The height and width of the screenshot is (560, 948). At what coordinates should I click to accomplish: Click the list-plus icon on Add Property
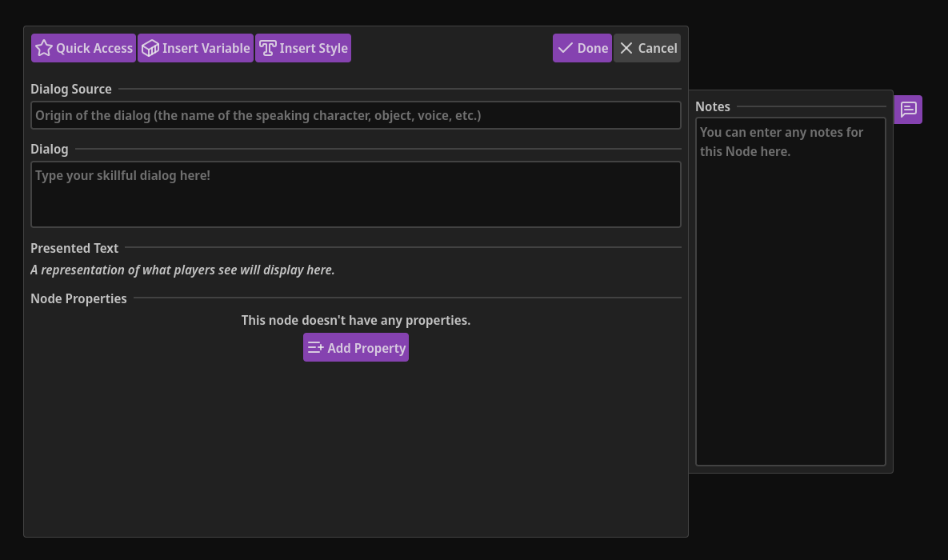[x=315, y=348]
